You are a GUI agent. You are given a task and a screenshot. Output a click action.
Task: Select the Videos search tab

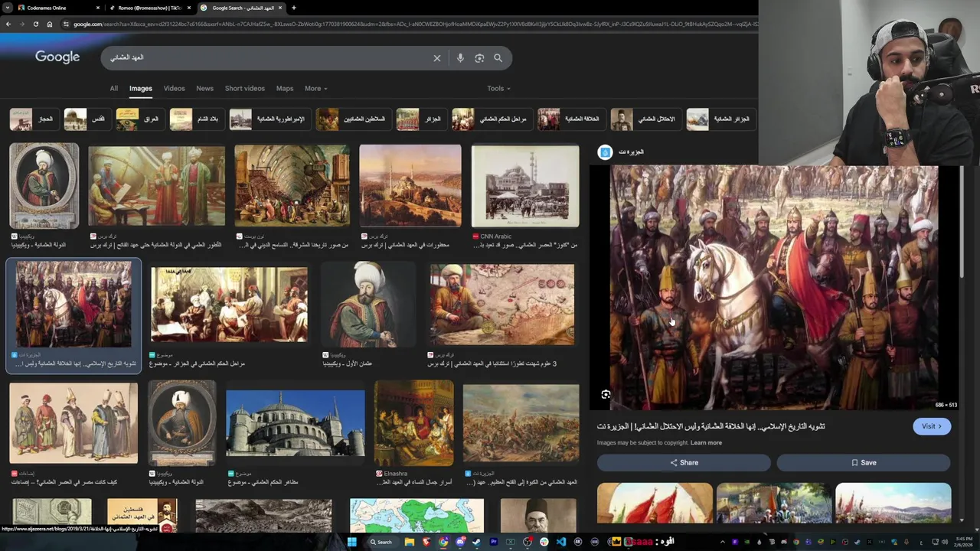point(174,88)
